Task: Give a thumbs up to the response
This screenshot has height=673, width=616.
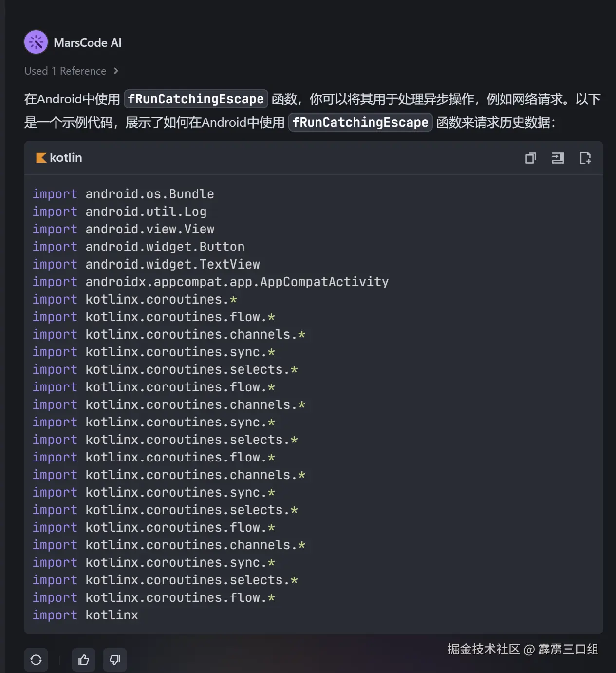Action: tap(84, 659)
